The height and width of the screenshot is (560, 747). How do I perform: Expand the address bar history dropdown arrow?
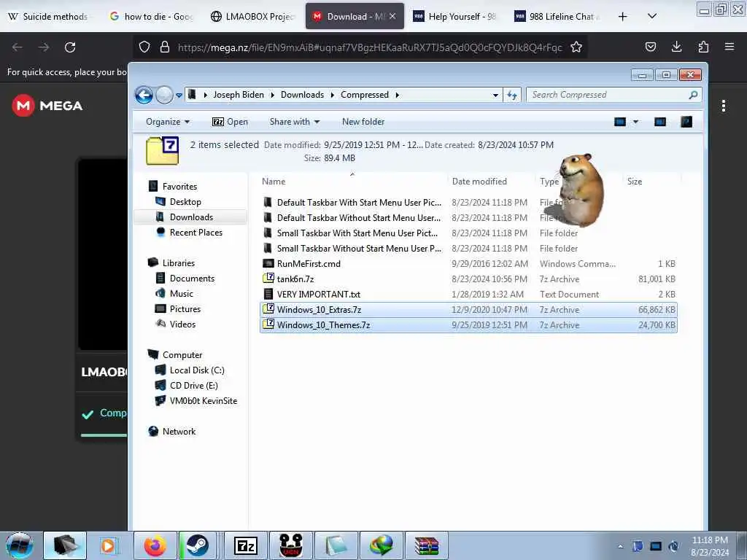[x=495, y=96]
